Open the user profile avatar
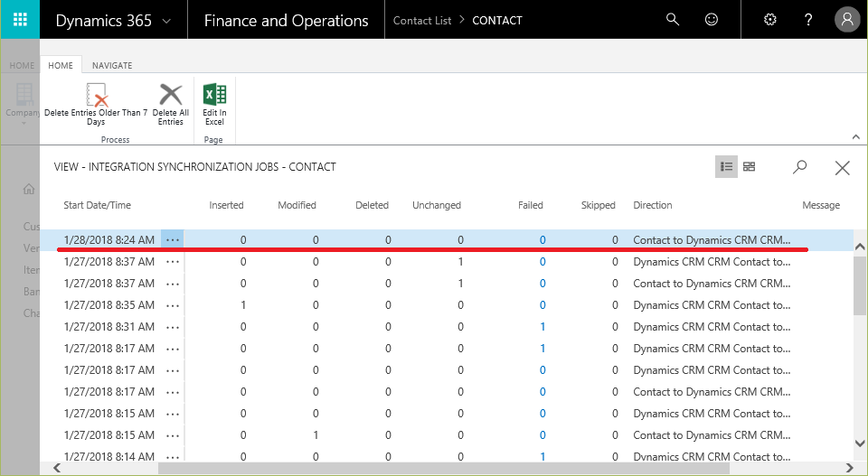The height and width of the screenshot is (476, 868). point(847,19)
